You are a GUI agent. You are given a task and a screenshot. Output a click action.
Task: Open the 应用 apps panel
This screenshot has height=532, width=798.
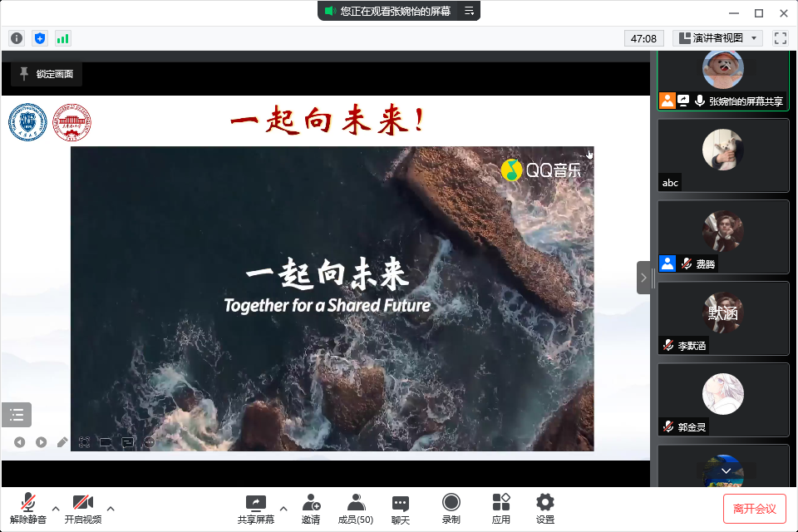click(500, 509)
